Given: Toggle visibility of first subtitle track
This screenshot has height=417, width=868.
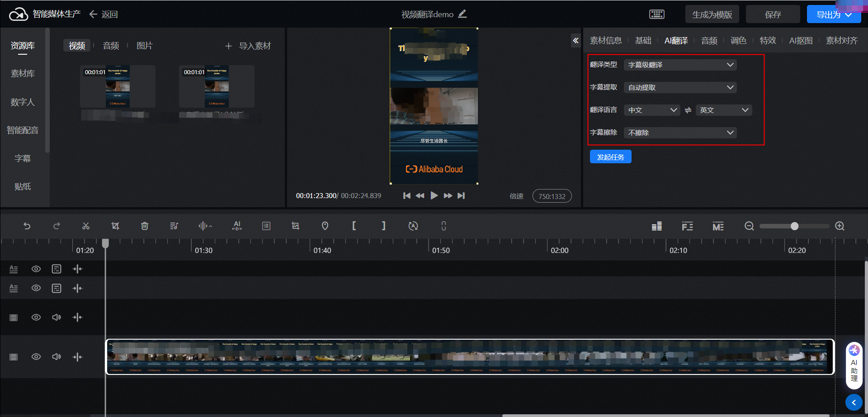Looking at the screenshot, I should tap(36, 269).
